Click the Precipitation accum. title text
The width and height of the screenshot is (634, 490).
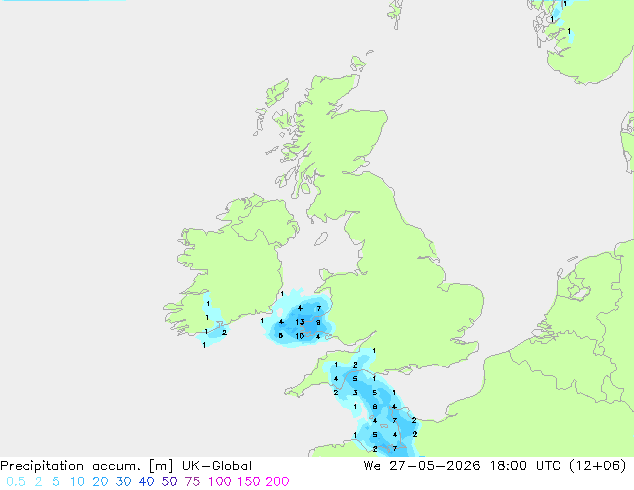point(71,466)
